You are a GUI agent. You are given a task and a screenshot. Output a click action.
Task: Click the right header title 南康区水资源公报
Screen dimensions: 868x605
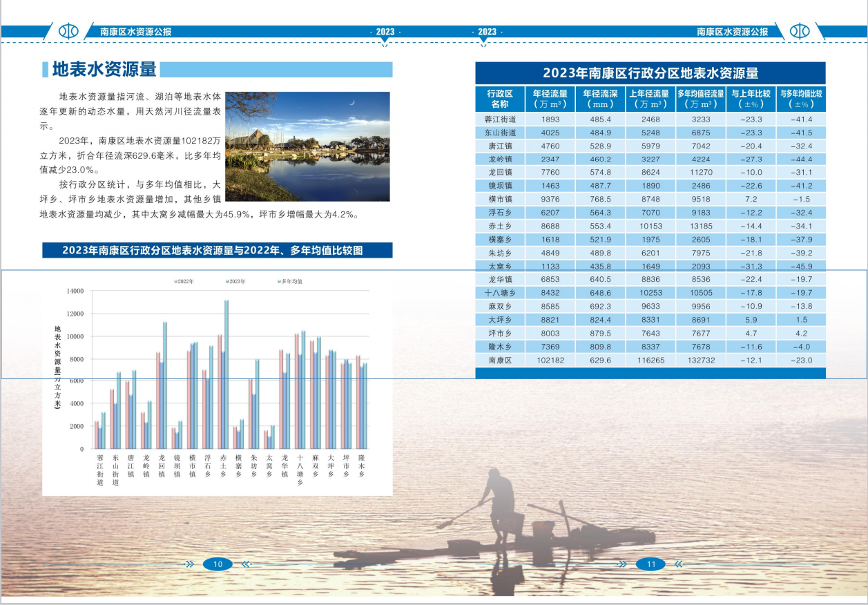pyautogui.click(x=732, y=32)
